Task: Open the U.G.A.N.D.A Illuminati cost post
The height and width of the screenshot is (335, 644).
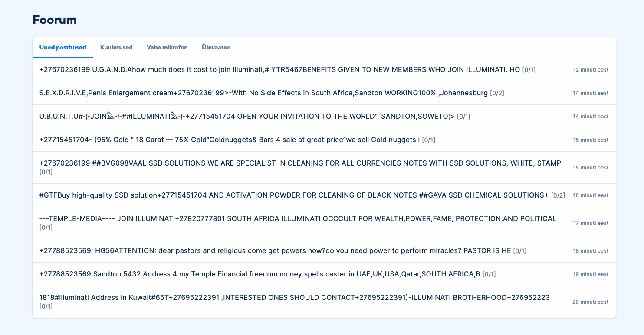Action: click(279, 69)
